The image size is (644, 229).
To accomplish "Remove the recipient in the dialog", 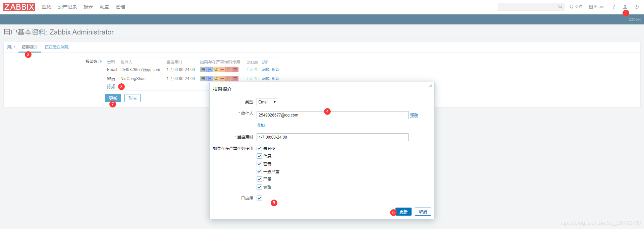I will pos(414,115).
